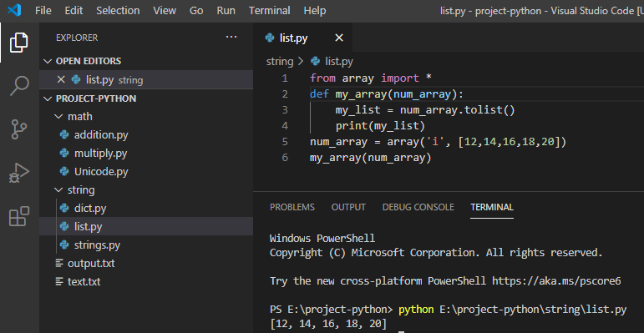Open the Run and Debug view

[x=19, y=173]
